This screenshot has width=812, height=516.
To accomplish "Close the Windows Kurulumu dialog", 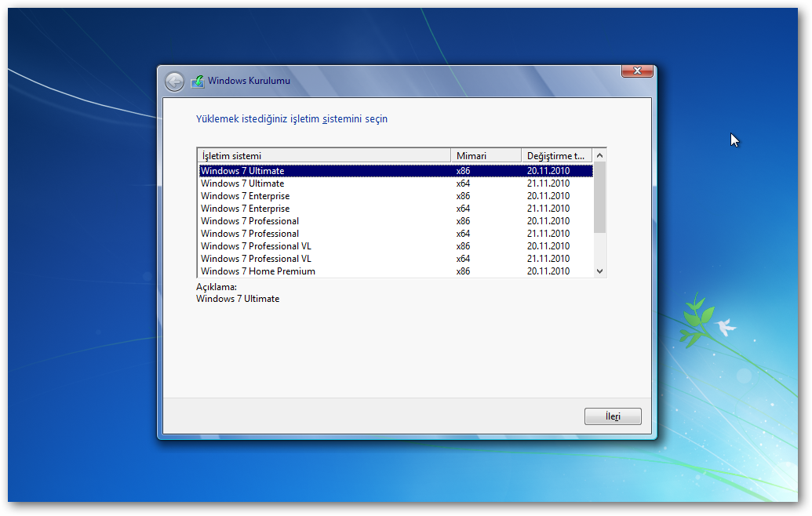I will click(638, 71).
